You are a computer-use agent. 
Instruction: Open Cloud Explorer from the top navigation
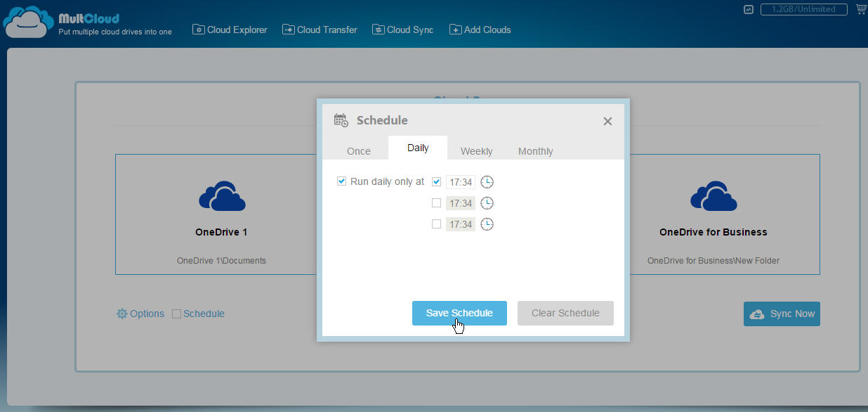pyautogui.click(x=230, y=30)
